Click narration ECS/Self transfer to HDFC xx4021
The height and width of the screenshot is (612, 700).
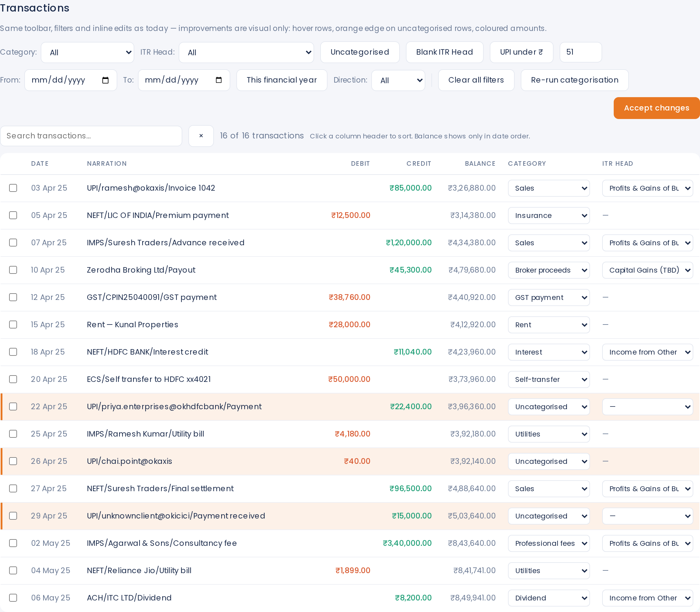click(149, 379)
